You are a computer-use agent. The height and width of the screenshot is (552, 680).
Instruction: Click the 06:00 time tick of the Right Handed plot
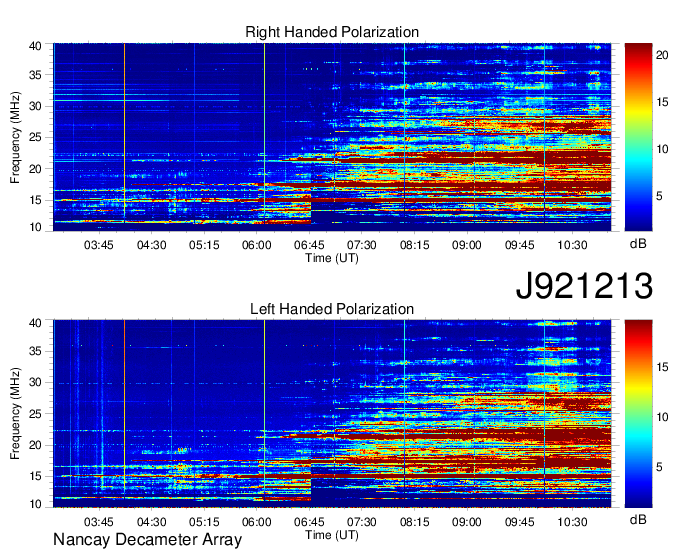(x=257, y=245)
